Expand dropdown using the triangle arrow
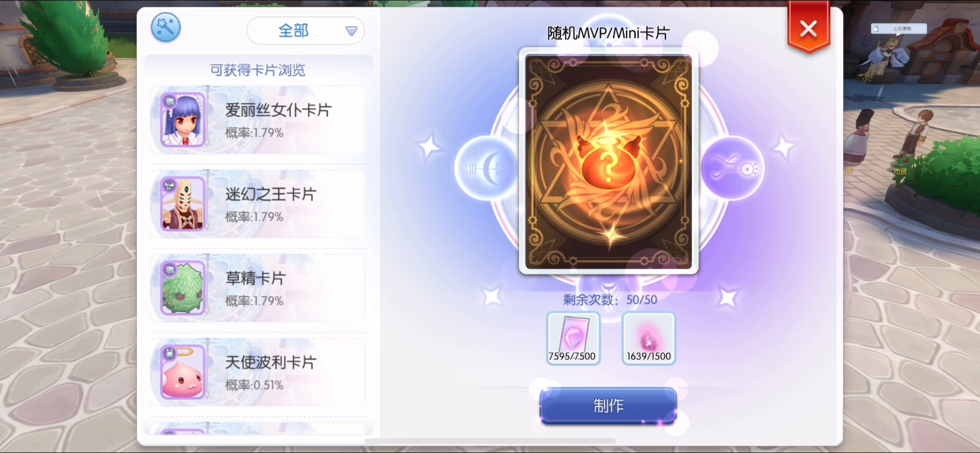The image size is (980, 453). tap(351, 31)
